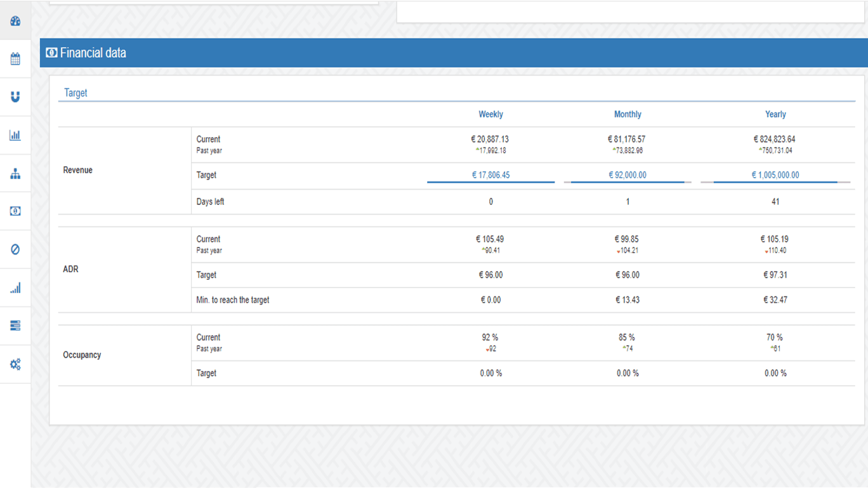The height and width of the screenshot is (488, 868).
Task: Open the calendar icon in sidebar
Action: [15, 59]
